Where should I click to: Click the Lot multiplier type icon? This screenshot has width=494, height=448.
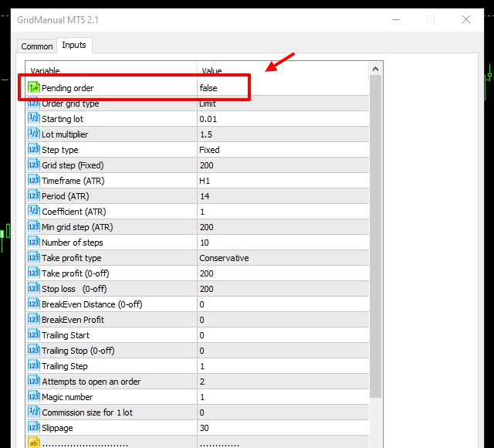coord(34,134)
